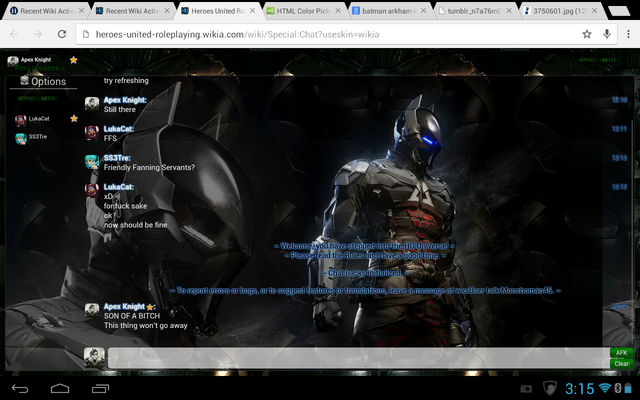Reload the page with the refresh icon

click(62, 34)
